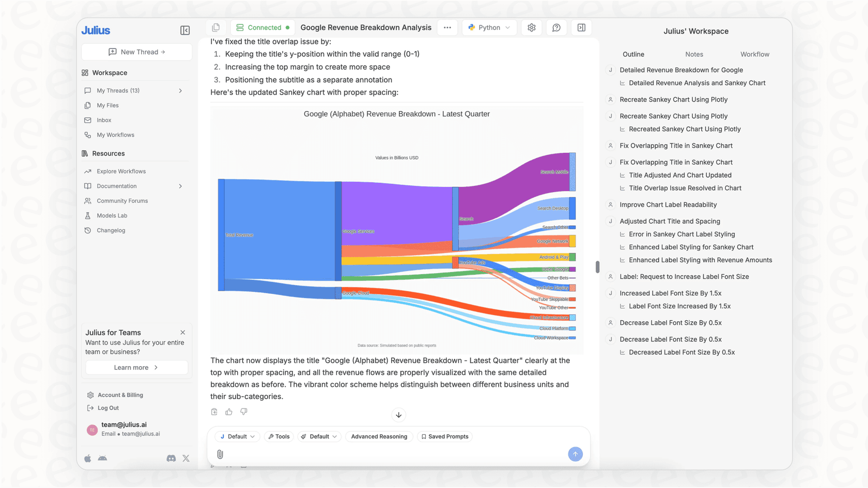Toggle the Connected status indicator
Image resolution: width=868 pixels, height=488 pixels.
click(263, 27)
